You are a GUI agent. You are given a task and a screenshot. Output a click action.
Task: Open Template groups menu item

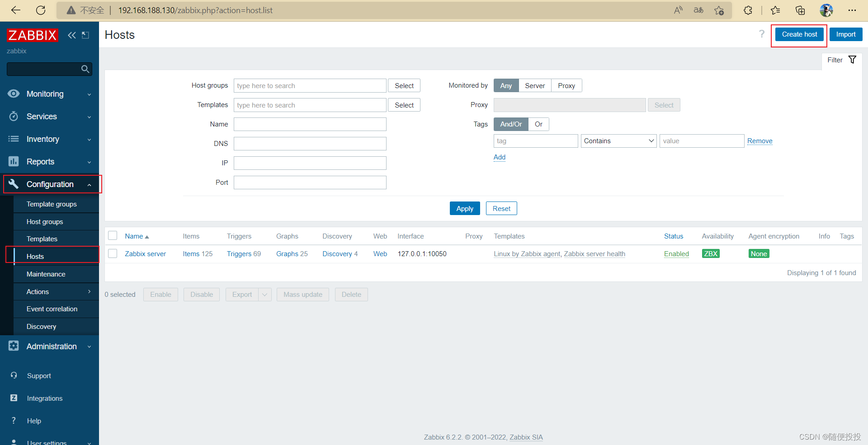pyautogui.click(x=52, y=204)
